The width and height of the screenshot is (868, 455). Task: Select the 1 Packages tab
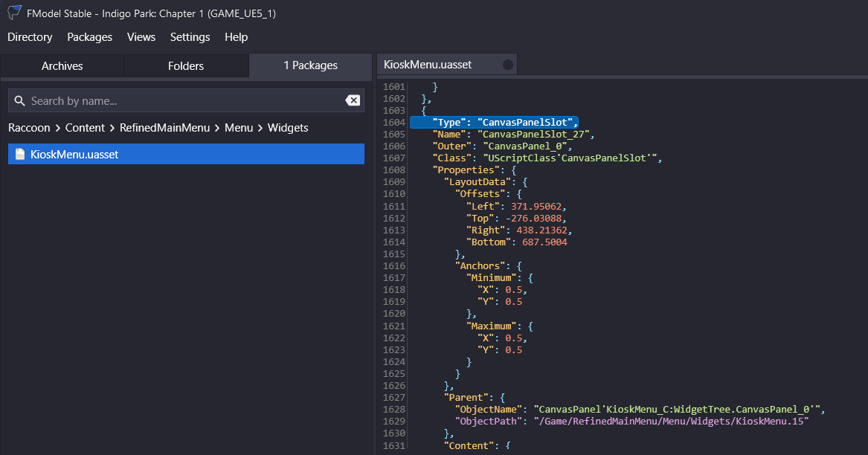pos(310,66)
